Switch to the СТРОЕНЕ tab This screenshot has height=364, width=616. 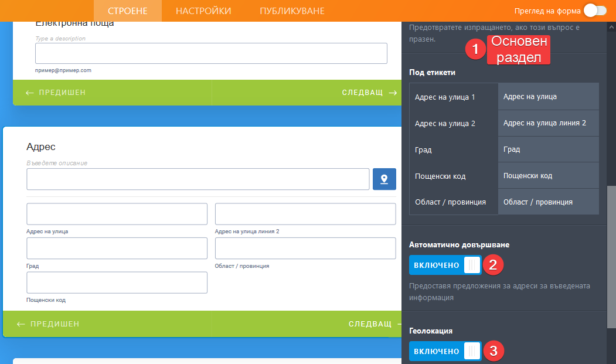(x=128, y=11)
